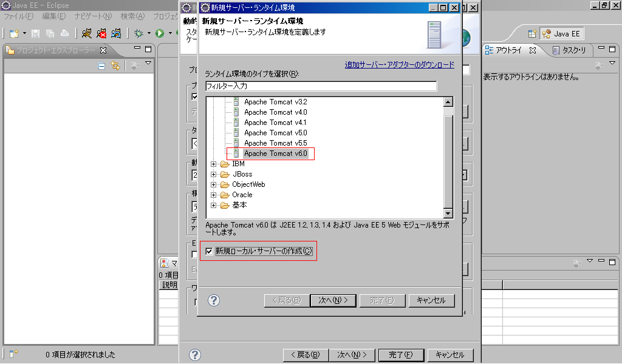This screenshot has height=364, width=622.
Task: Click the Save All toolbar icon
Action: coord(50,33)
